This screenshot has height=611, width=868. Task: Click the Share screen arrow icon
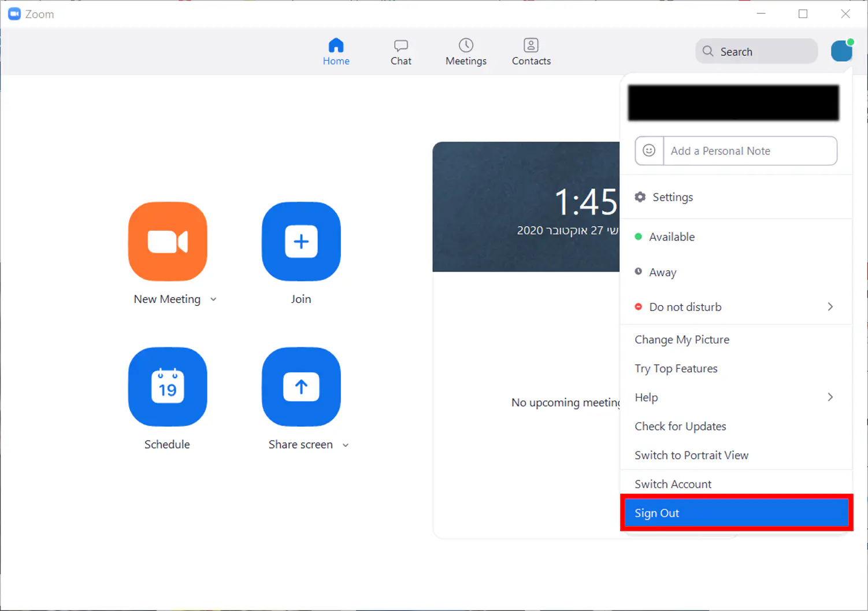click(301, 387)
